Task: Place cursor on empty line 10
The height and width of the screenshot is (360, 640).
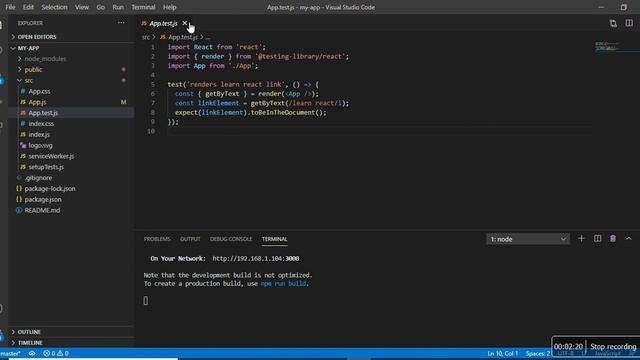Action: click(x=379, y=131)
